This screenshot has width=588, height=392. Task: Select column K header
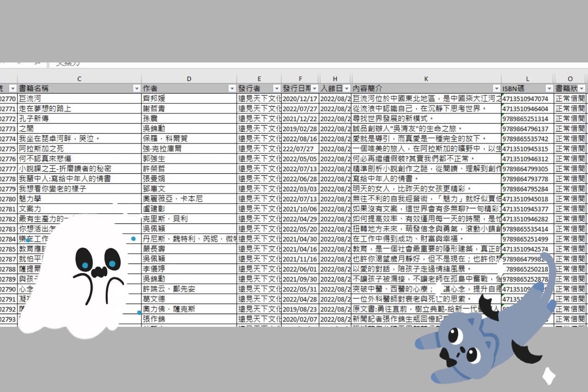426,79
